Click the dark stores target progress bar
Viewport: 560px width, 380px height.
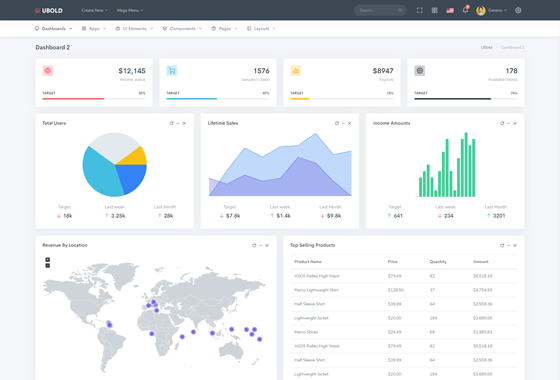[466, 99]
